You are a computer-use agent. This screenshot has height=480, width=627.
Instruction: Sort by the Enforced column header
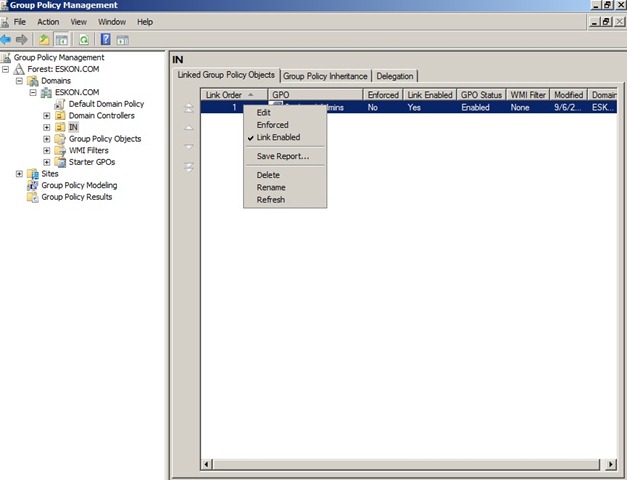383,95
